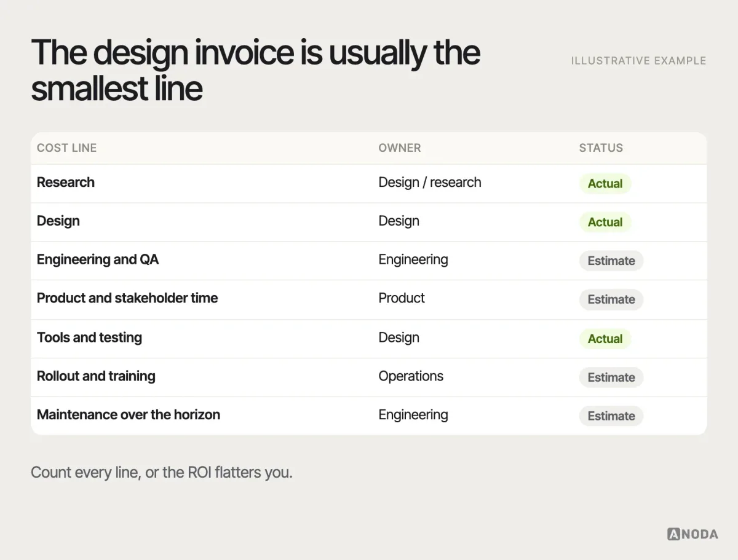Click the Engineering and QA row label

98,260
